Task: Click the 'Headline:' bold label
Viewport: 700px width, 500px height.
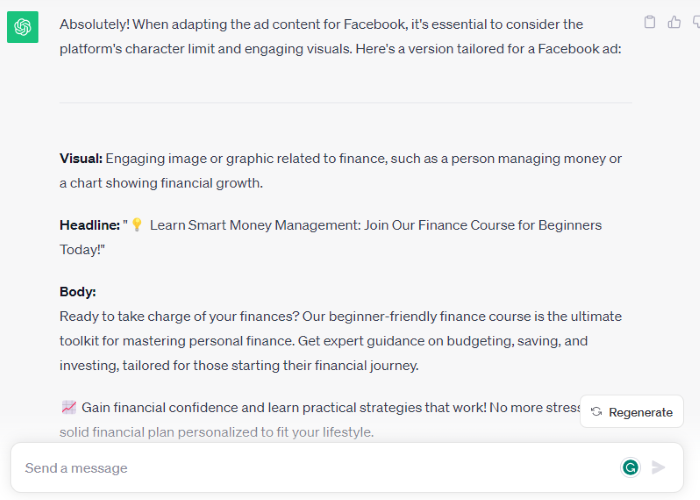Action: (x=90, y=226)
